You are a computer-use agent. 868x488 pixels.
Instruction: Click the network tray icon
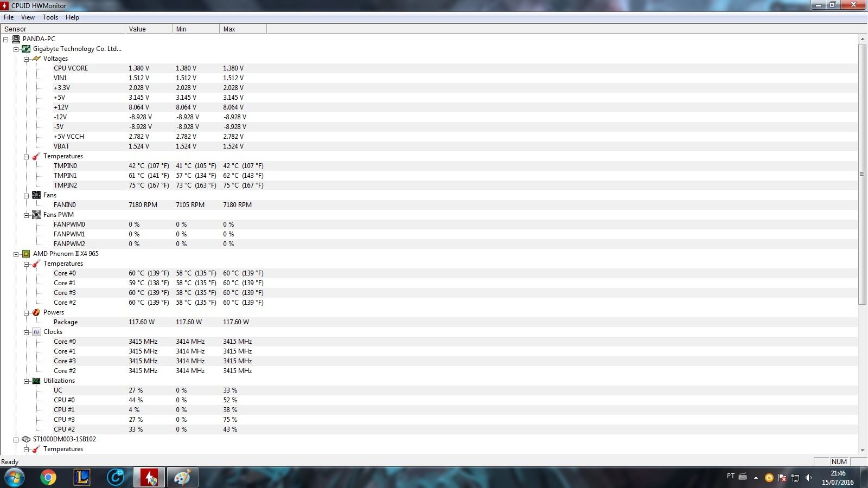pyautogui.click(x=795, y=478)
